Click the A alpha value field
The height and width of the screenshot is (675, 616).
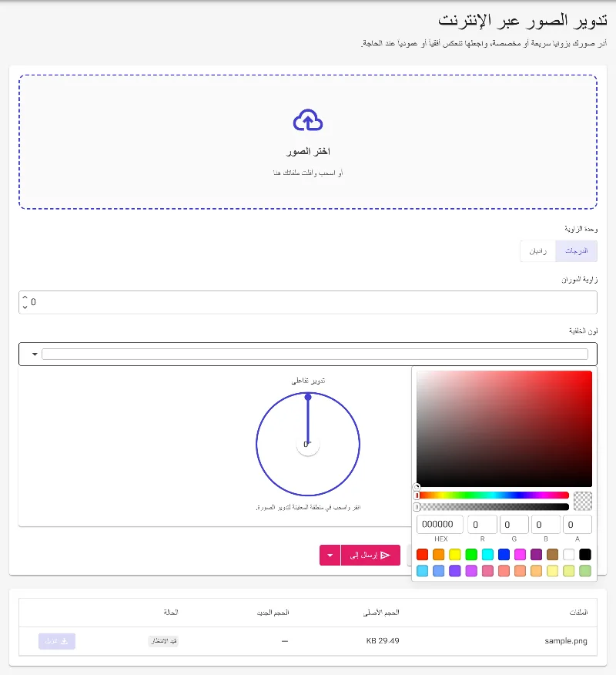click(577, 524)
